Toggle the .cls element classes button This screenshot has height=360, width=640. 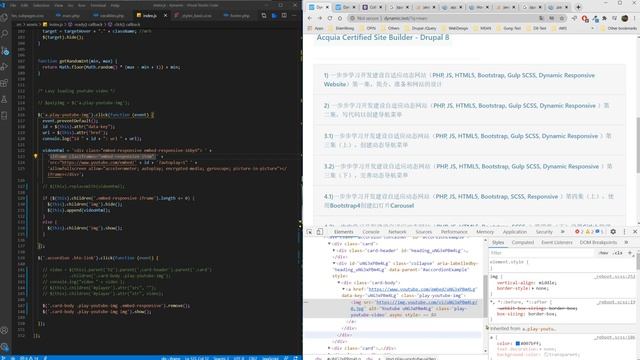pos(618,253)
